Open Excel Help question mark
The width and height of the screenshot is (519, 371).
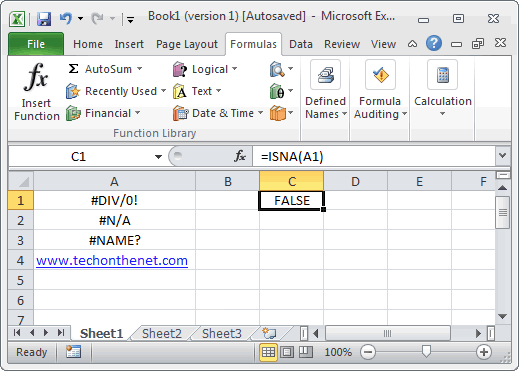pos(434,43)
